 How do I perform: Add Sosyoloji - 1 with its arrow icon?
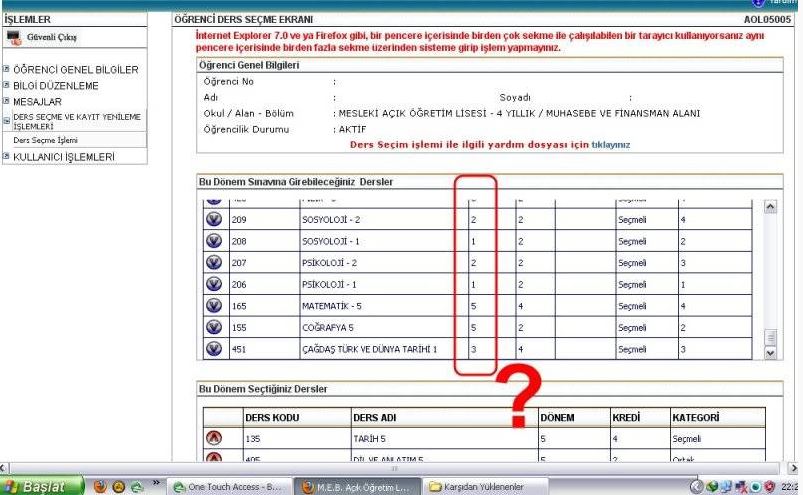tap(214, 240)
